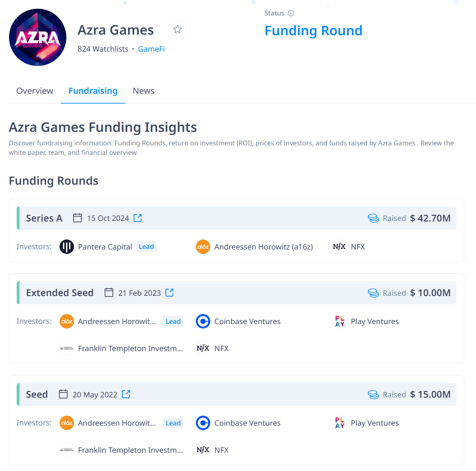This screenshot has height=471, width=476.
Task: Click the a16z logo in Series A
Action: (203, 247)
